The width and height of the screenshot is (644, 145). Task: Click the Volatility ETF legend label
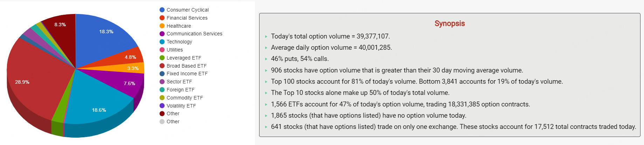[181, 106]
